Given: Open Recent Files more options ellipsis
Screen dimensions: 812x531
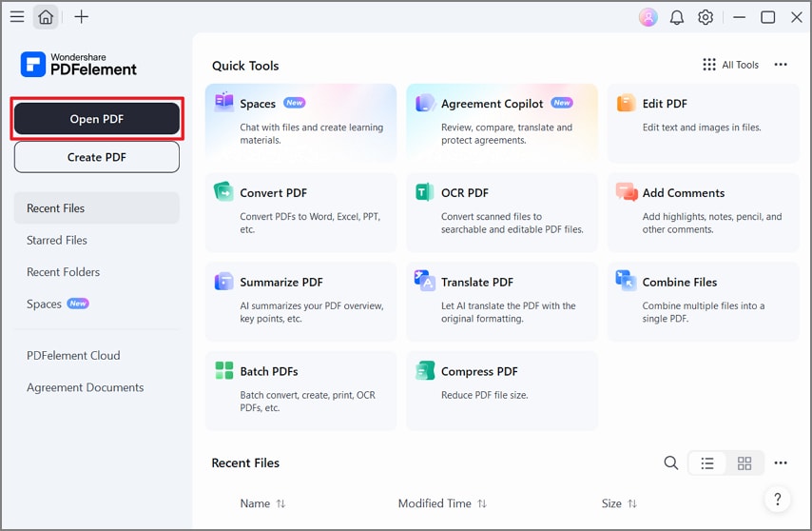Looking at the screenshot, I should [x=781, y=462].
